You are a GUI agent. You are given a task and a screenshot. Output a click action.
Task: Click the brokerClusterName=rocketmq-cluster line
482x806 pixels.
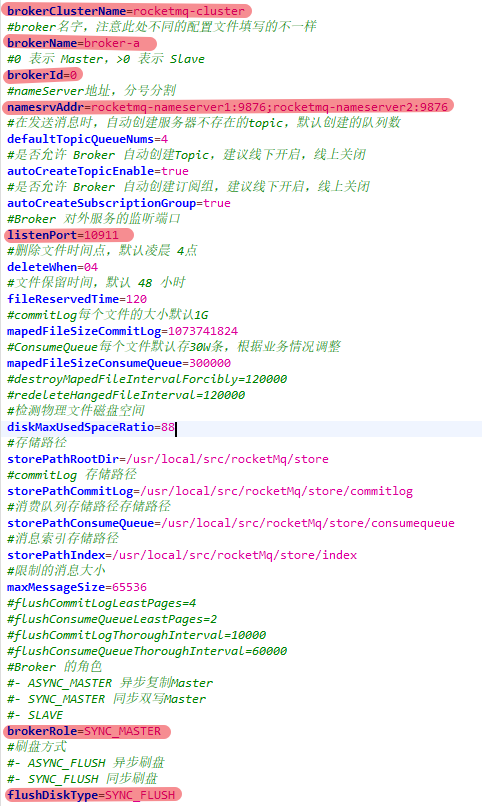[126, 11]
